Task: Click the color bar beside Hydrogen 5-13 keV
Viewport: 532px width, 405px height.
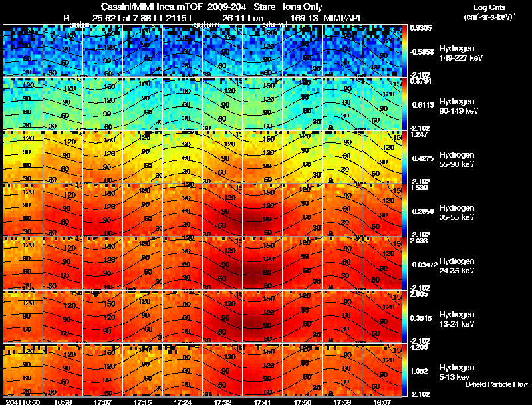Action: (x=405, y=370)
